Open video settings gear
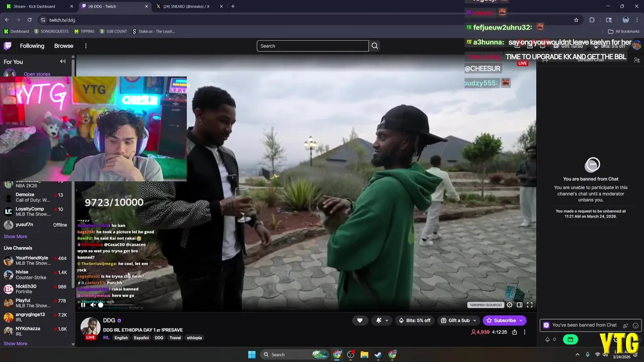The height and width of the screenshot is (362, 644). tap(509, 305)
